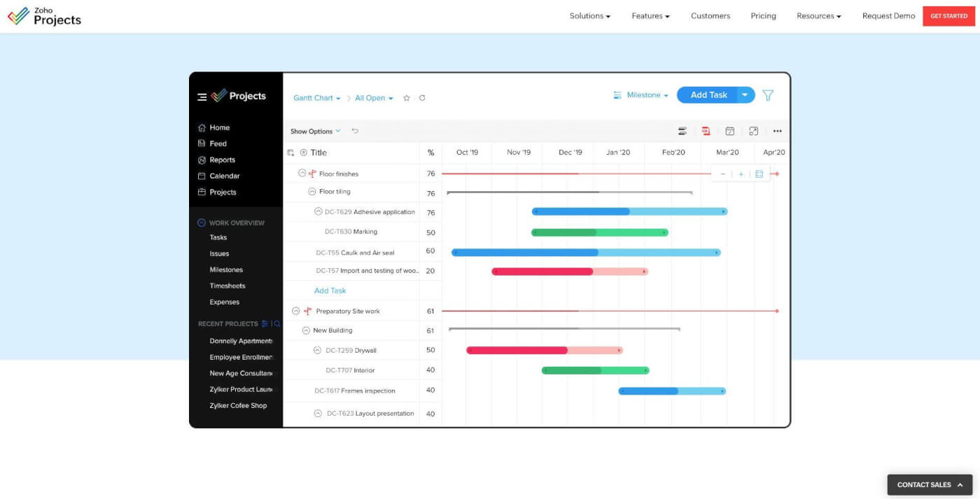Screen dimensions: 980x499
Task: Click the Add Task button
Action: point(710,94)
